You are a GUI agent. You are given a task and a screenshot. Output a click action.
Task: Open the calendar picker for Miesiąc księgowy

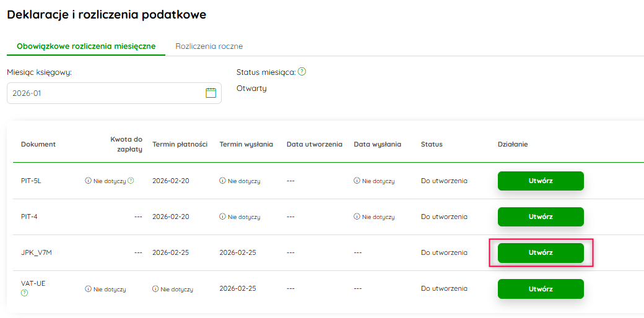pyautogui.click(x=211, y=93)
